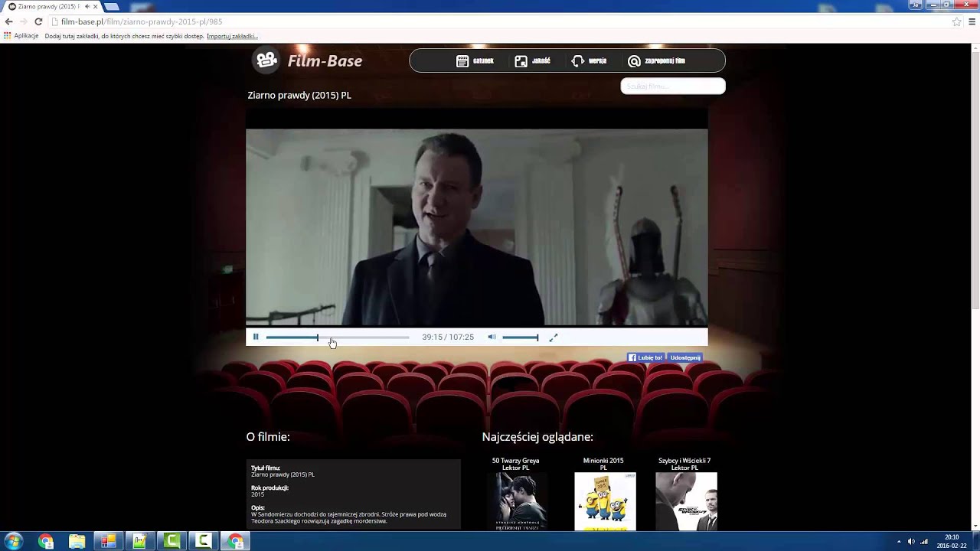Open the white Camtasia recorder taskbar icon
980x551 pixels.
[203, 542]
